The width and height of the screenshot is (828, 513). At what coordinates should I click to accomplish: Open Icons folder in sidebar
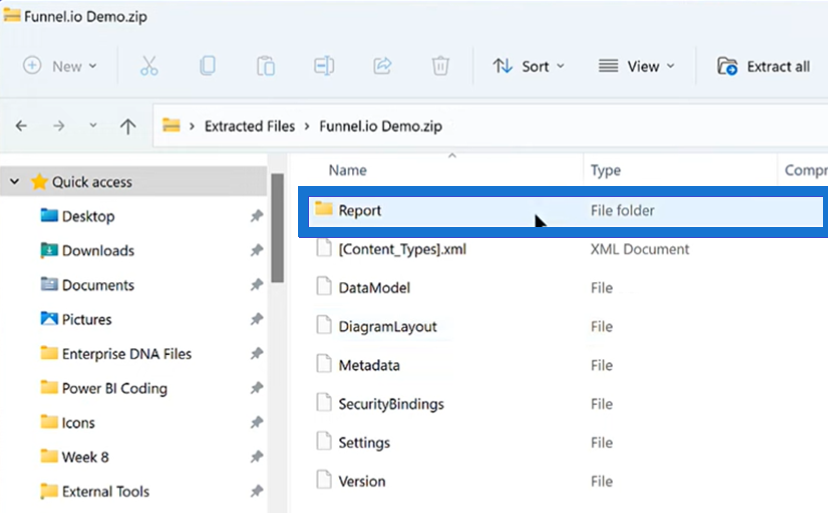point(78,423)
